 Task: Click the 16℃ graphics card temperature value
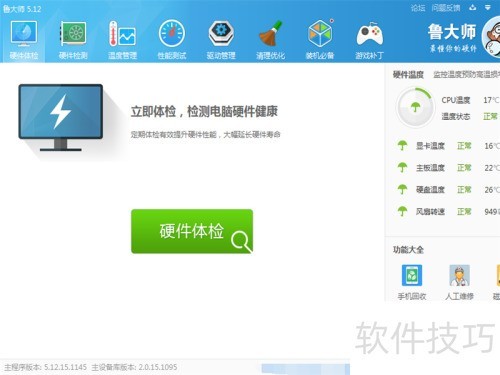(x=492, y=146)
